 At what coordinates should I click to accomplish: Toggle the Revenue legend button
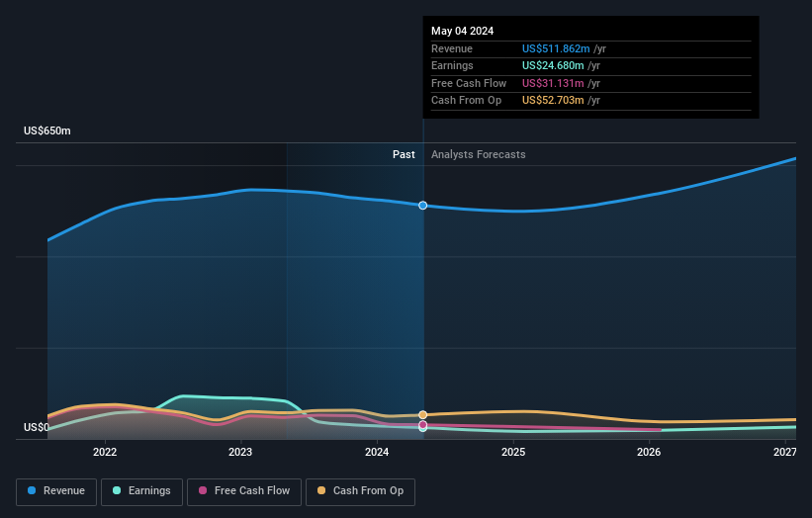(56, 491)
